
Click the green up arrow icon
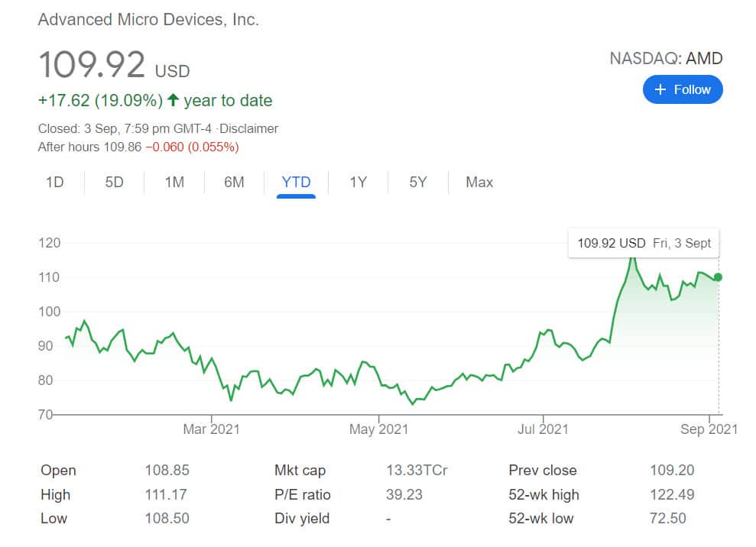(173, 100)
